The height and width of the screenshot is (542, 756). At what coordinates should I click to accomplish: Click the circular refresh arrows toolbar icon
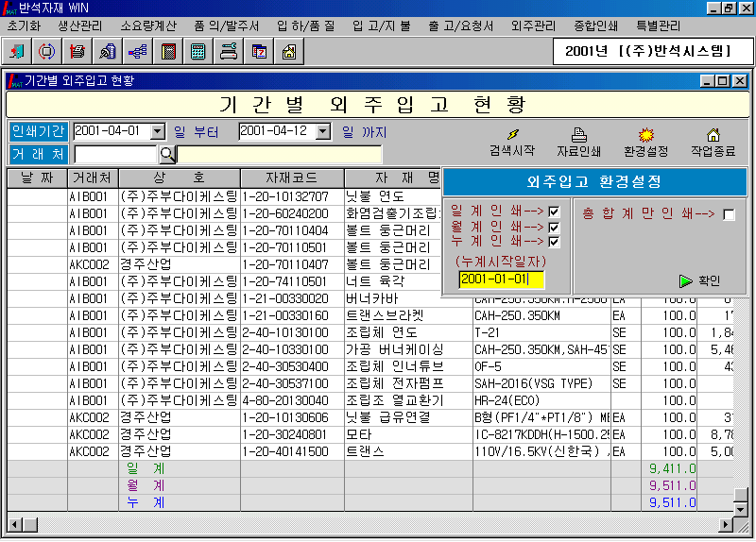pos(47,51)
